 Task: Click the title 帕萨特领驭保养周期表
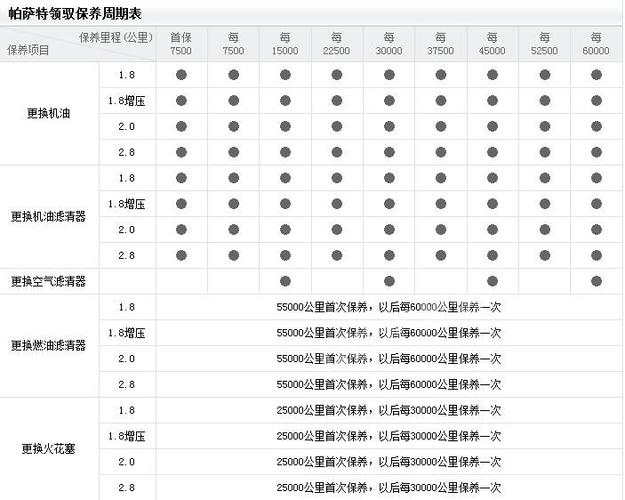pyautogui.click(x=75, y=14)
